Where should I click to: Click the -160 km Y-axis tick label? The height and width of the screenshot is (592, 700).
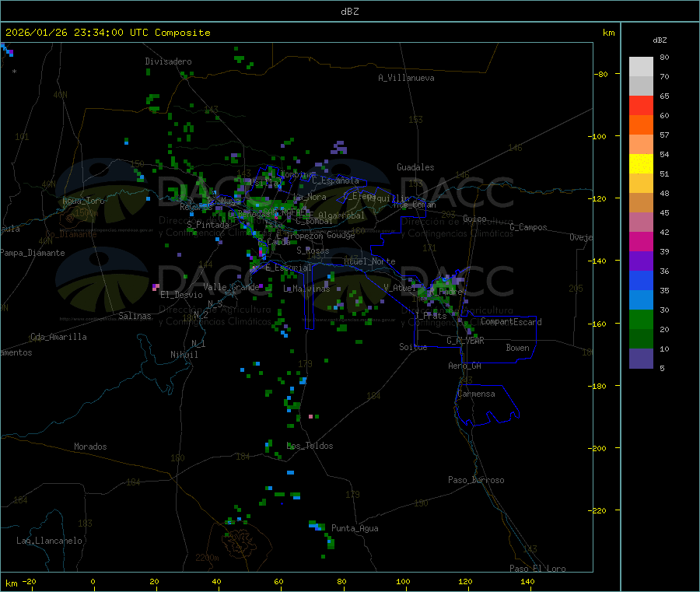(599, 324)
